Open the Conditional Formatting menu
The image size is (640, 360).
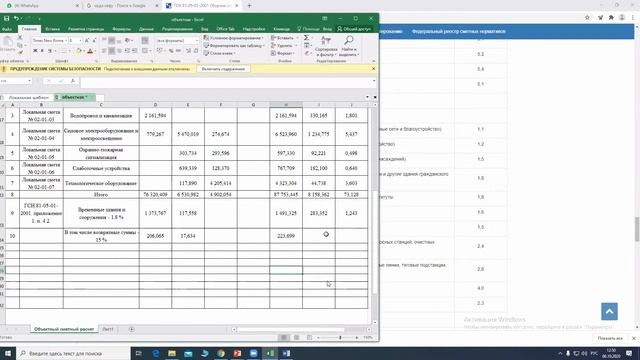pos(234,38)
